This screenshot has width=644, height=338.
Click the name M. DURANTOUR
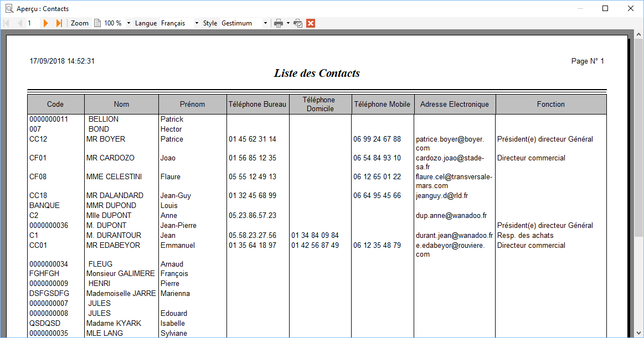[114, 236]
